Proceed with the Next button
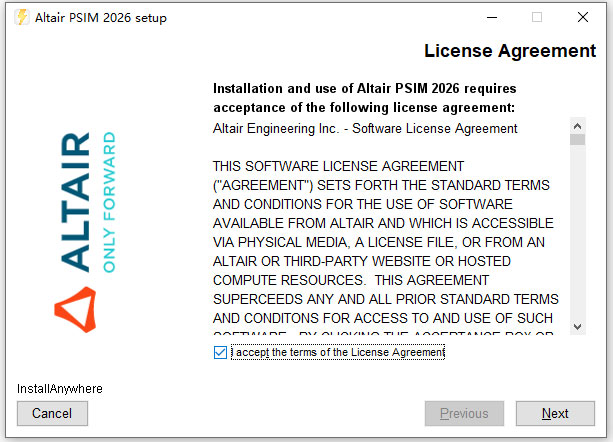Image resolution: width=613 pixels, height=442 pixels. [555, 413]
